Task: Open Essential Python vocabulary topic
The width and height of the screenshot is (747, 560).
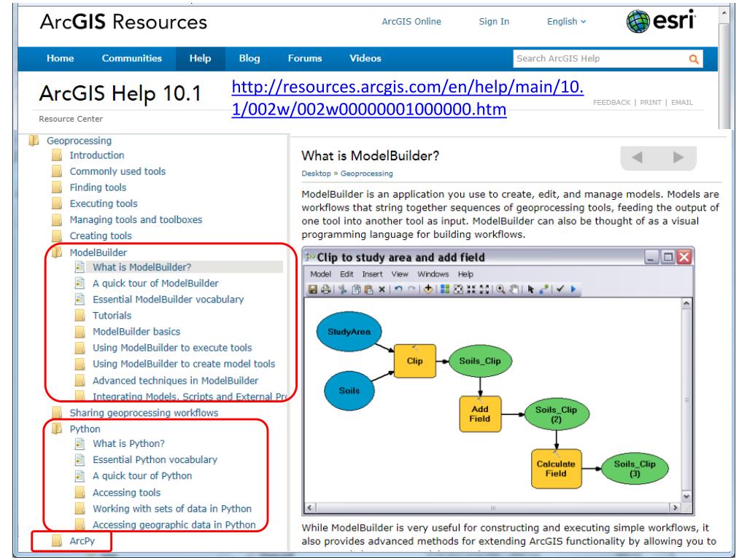Action: tap(155, 460)
